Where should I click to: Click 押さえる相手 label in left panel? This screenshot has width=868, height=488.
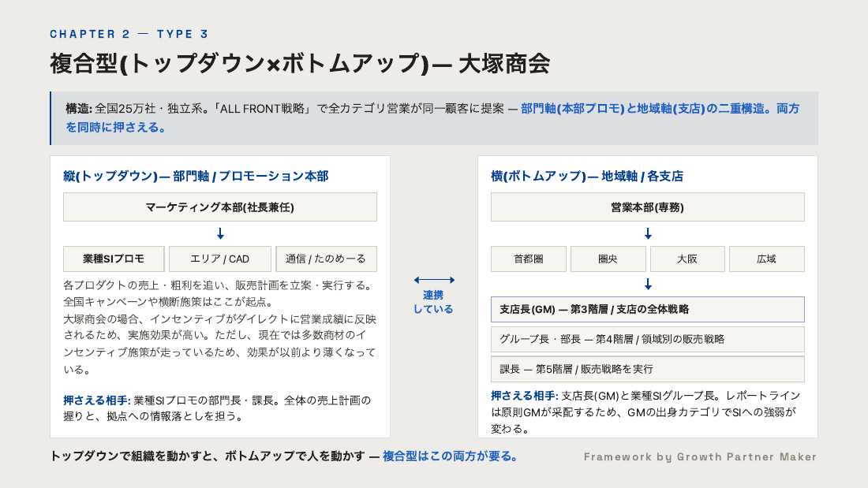96,400
